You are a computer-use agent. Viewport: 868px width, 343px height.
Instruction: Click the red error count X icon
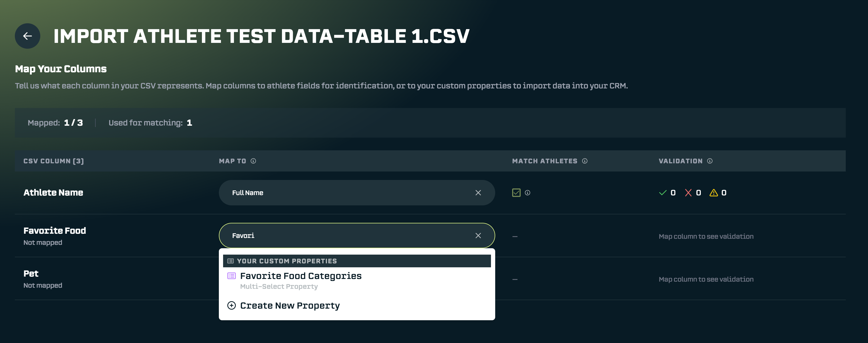[688, 192]
